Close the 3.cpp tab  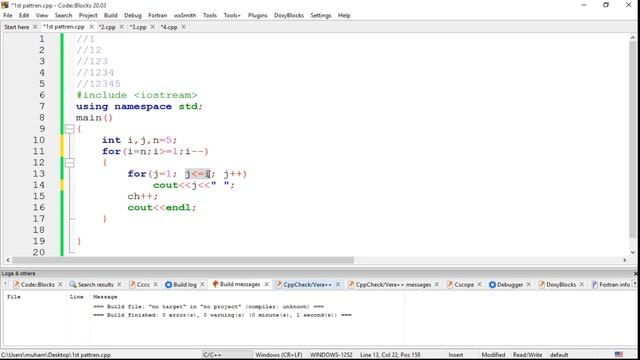tap(153, 27)
